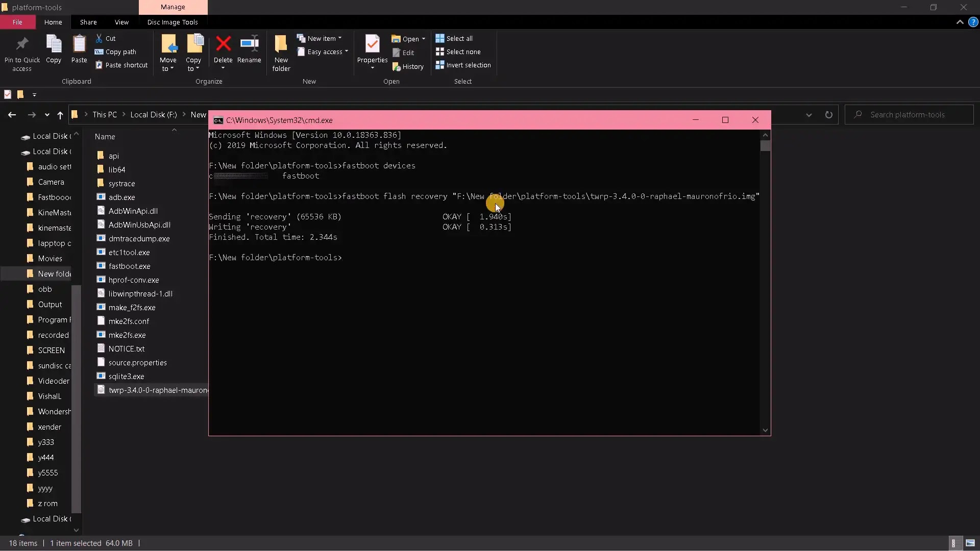980x551 pixels.
Task: Click the cmd window vertical scrollbar thumb
Action: [x=765, y=146]
